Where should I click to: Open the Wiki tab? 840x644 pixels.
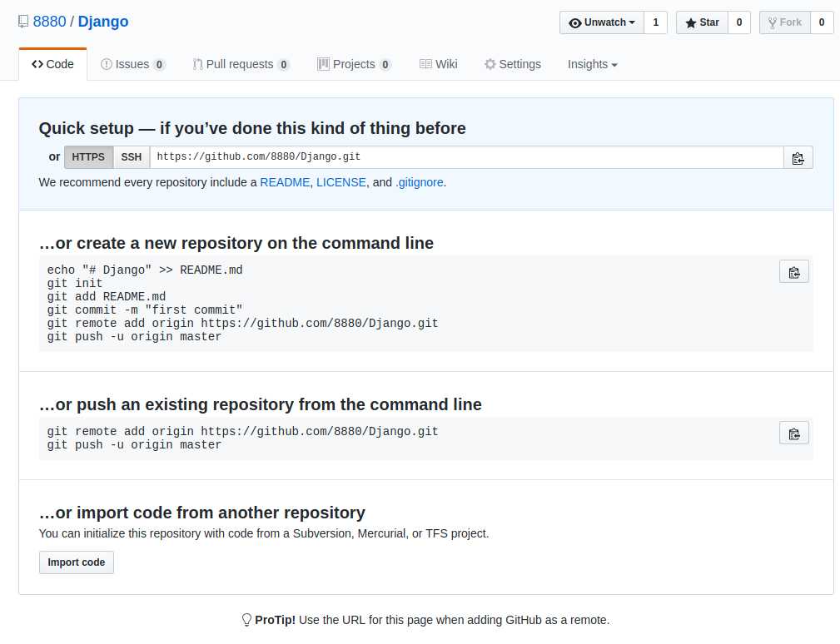(x=438, y=64)
